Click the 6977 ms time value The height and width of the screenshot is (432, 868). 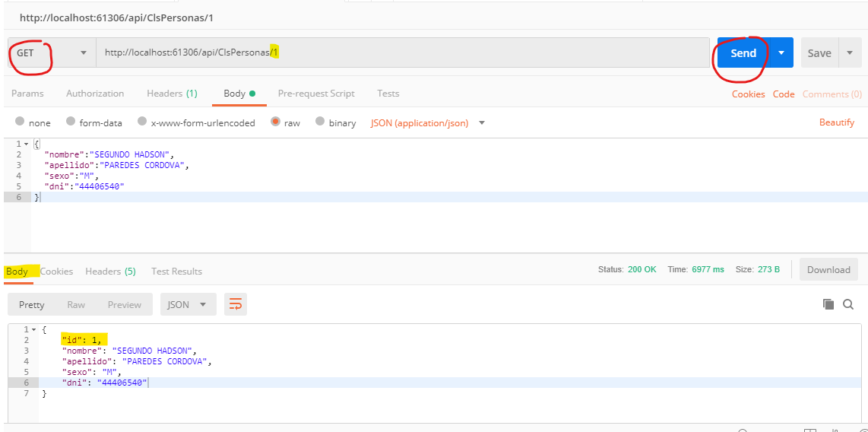[708, 270]
